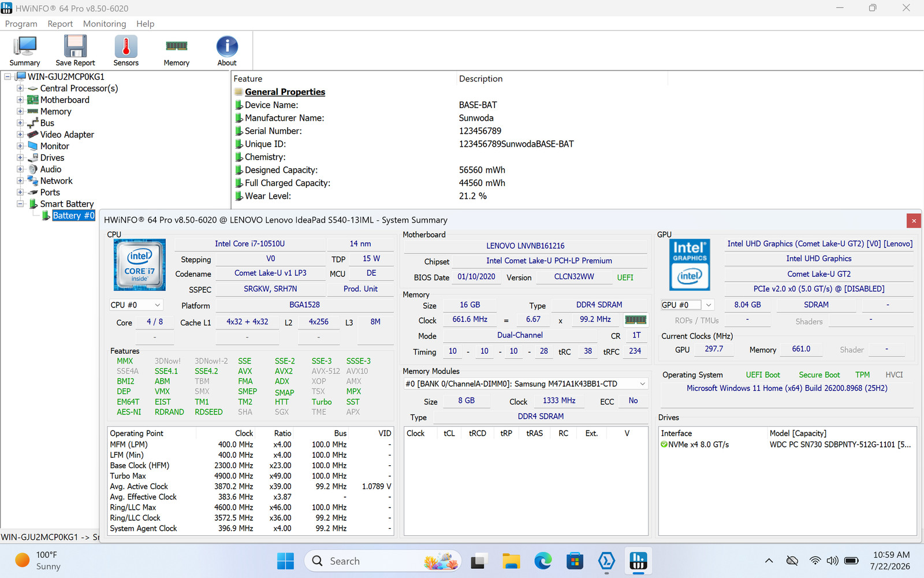This screenshot has height=578, width=924.
Task: Expand the Motherboard tree node
Action: pyautogui.click(x=20, y=100)
